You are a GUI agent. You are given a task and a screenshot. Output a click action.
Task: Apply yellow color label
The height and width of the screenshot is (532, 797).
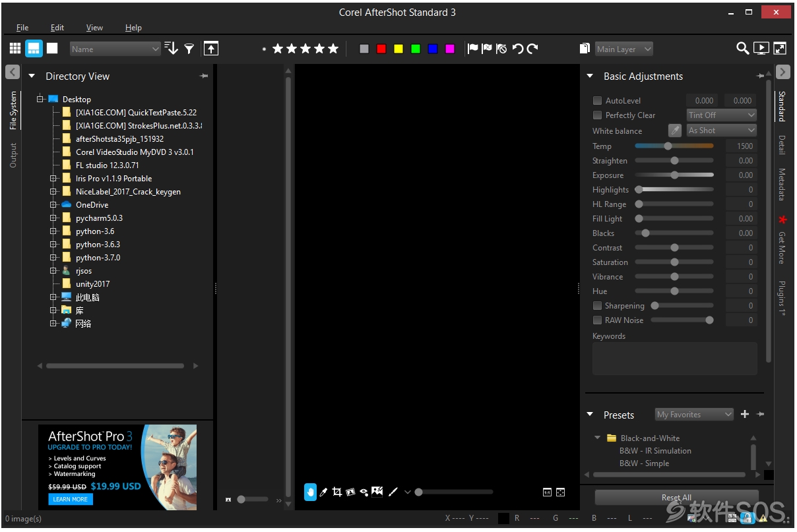pyautogui.click(x=398, y=49)
